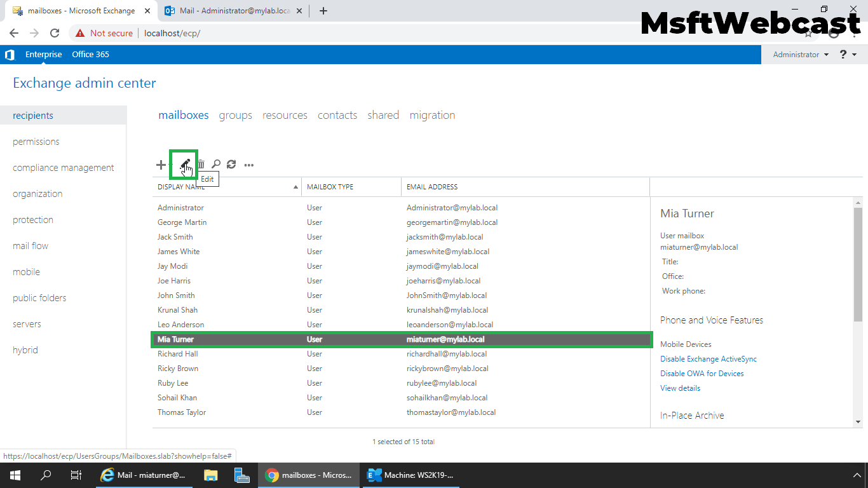
Task: Open the help menu next to Administrator
Action: (844, 55)
